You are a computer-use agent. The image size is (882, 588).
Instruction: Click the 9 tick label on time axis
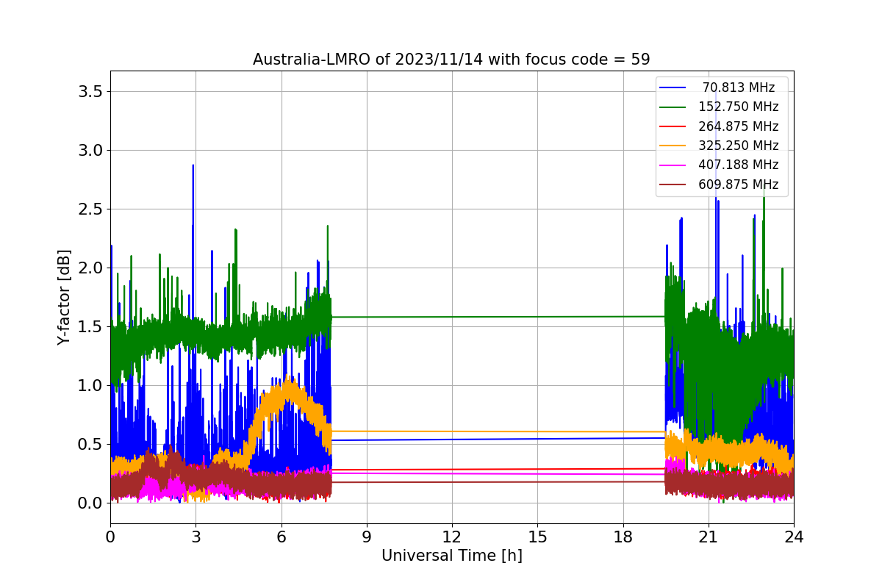367,537
